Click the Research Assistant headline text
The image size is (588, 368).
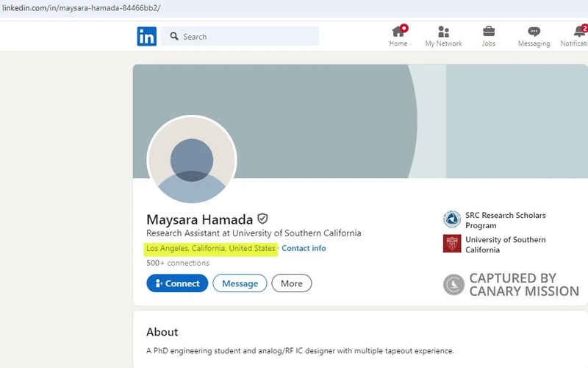tap(254, 233)
